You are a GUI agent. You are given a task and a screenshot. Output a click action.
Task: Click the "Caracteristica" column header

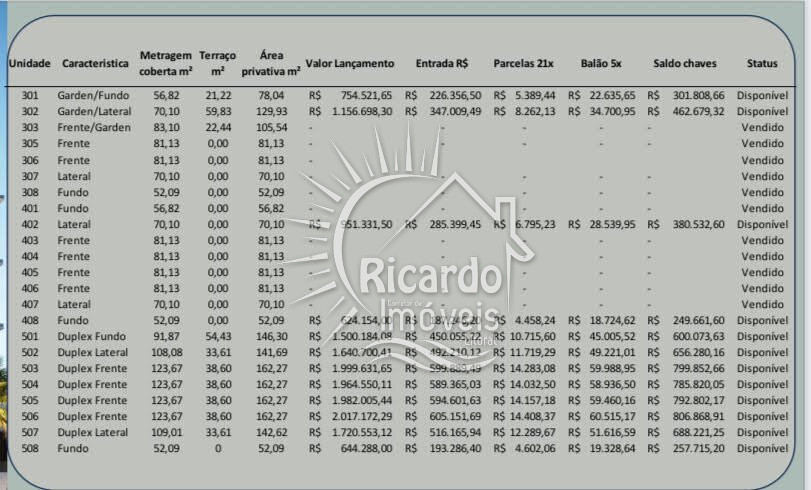click(x=95, y=63)
